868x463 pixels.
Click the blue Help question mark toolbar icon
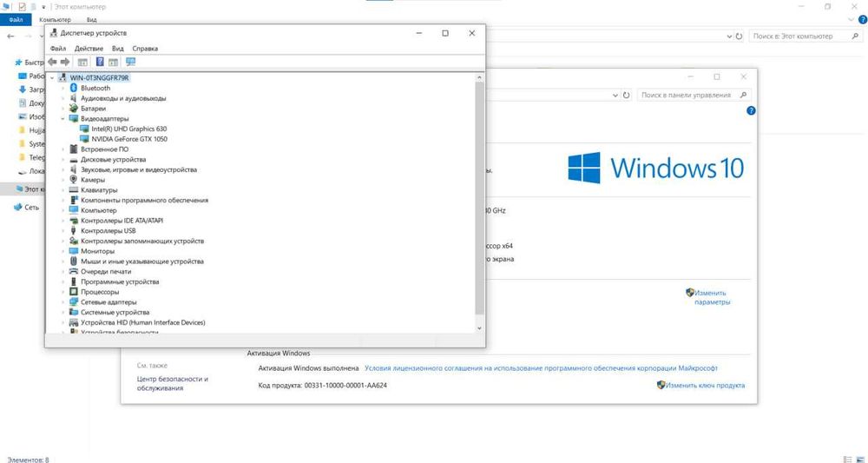(x=100, y=62)
